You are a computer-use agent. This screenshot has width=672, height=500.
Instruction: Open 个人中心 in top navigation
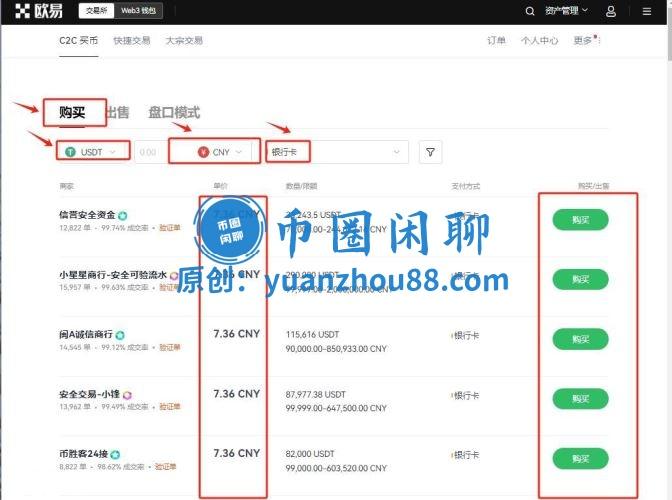539,41
